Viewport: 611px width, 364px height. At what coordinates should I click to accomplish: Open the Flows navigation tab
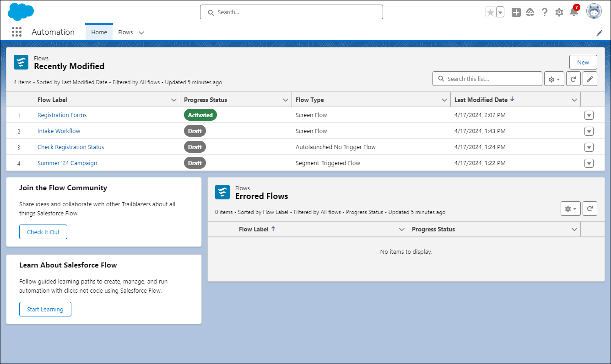click(125, 32)
